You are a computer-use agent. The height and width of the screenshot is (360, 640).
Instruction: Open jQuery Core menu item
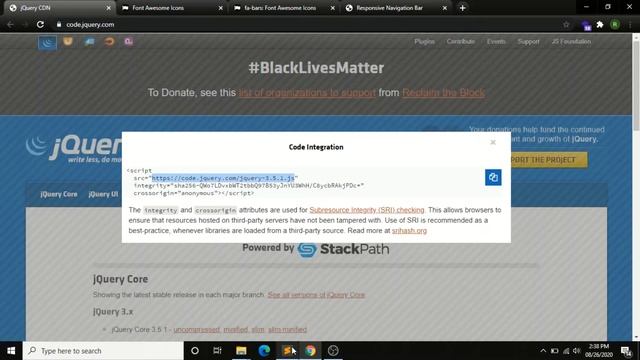tap(59, 194)
